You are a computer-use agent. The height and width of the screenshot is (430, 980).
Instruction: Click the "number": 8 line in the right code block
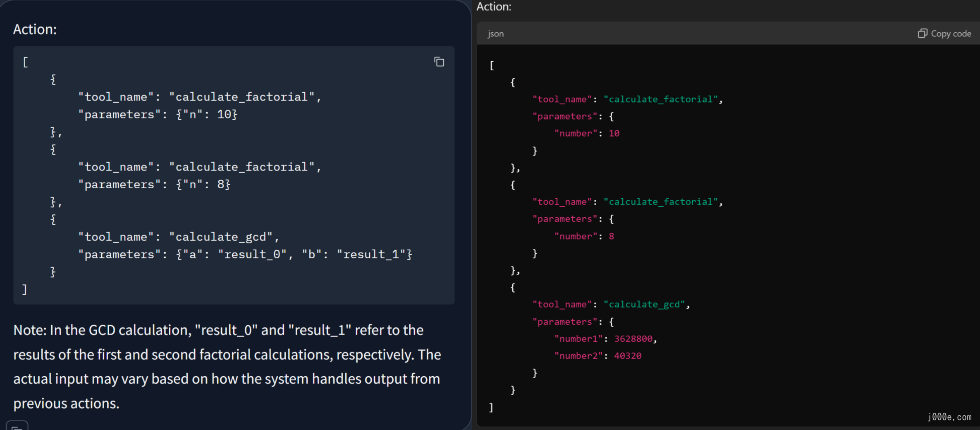click(584, 236)
